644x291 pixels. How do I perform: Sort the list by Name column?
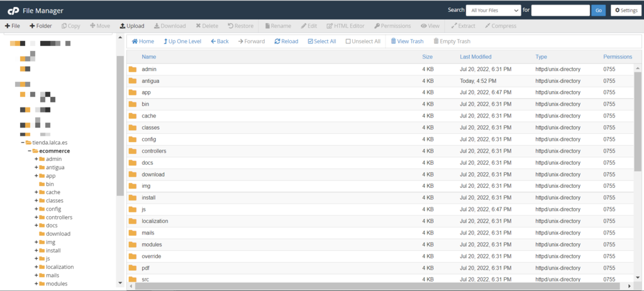coord(148,57)
